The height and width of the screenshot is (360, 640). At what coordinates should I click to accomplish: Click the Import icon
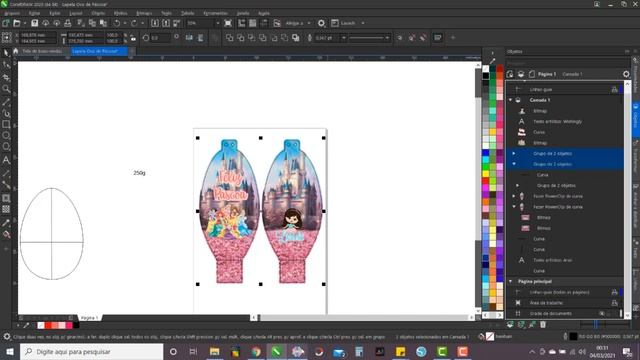point(155,23)
